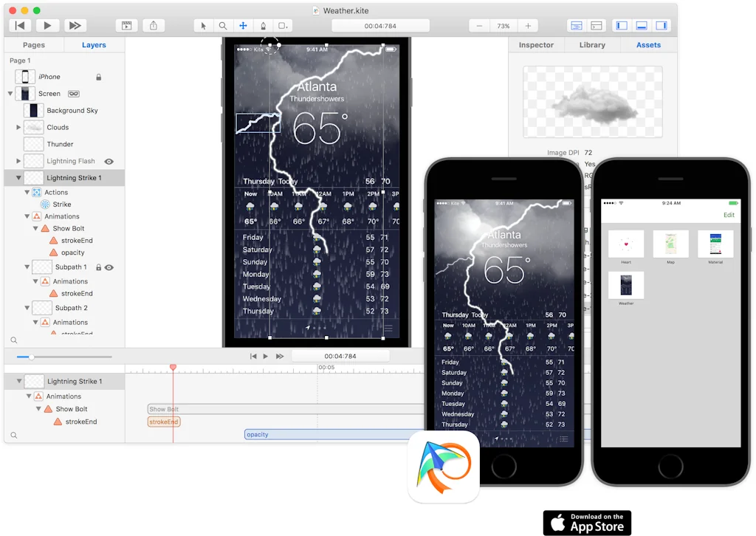Switch to the Pages tab
The image size is (756, 536).
point(33,44)
